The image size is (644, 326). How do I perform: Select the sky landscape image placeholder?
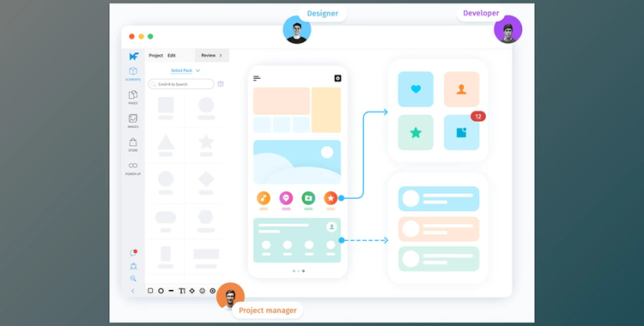297,162
